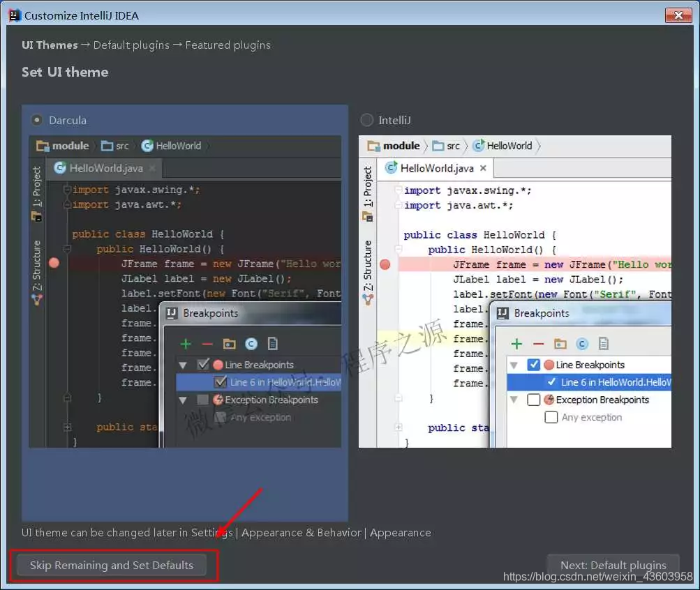Click document icon in IntelliJ Breakpoints toolbar
The image size is (700, 590).
(x=604, y=343)
